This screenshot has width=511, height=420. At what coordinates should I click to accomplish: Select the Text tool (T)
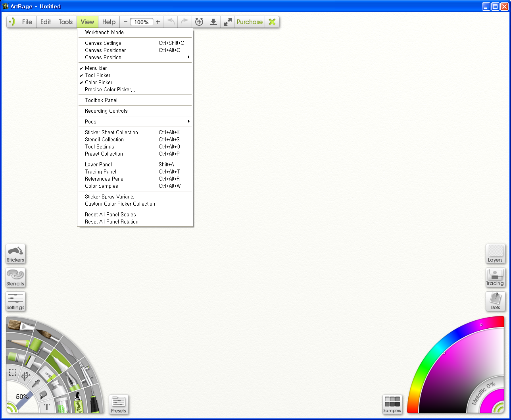[x=47, y=407]
